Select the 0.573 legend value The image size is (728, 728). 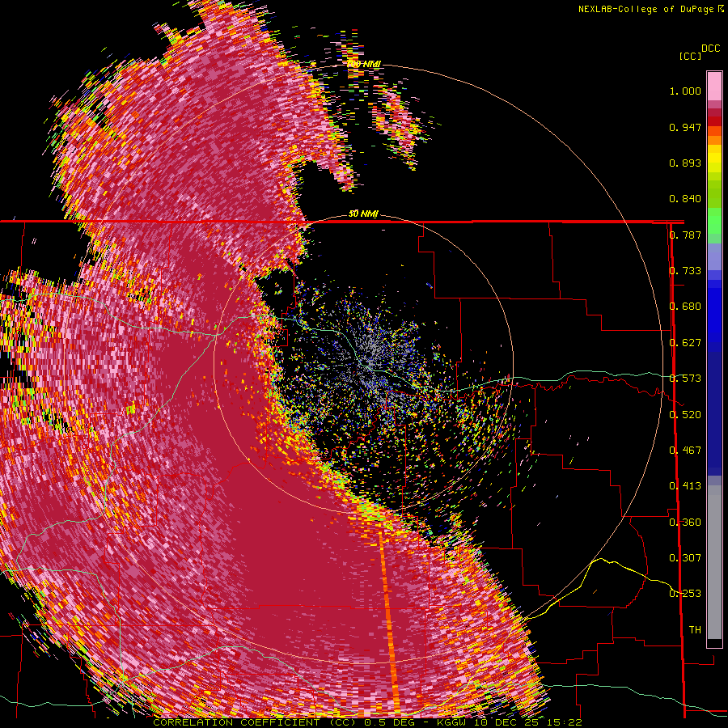[x=685, y=379]
